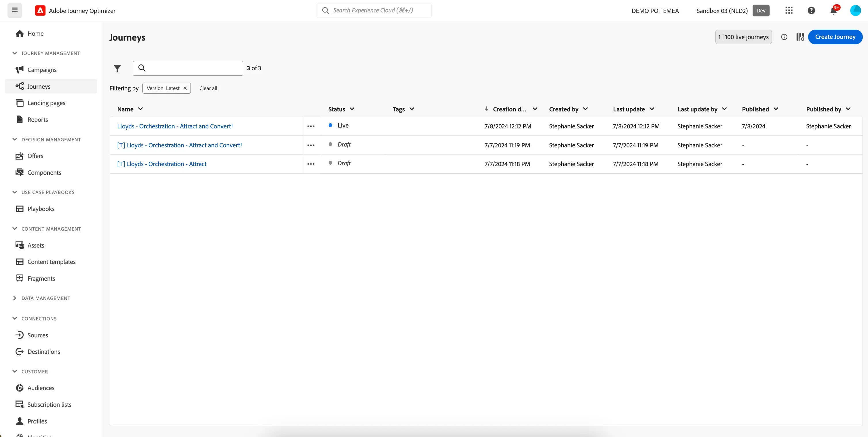Click the journeys search field
The height and width of the screenshot is (437, 868).
point(188,69)
